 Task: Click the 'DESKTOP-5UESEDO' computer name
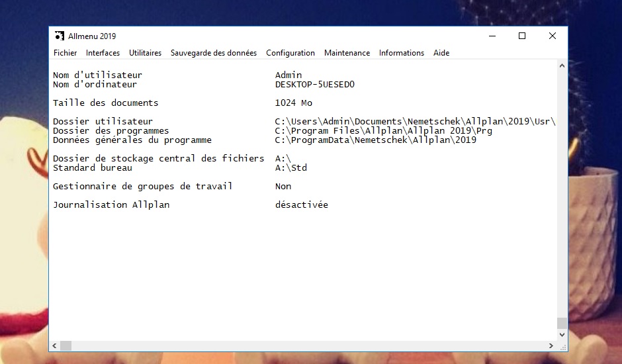pyautogui.click(x=314, y=84)
